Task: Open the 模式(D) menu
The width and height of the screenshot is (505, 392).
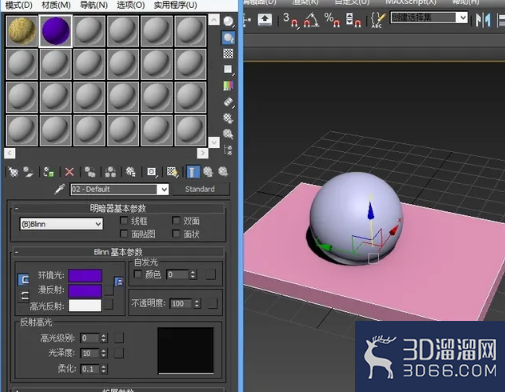Action: 19,5
